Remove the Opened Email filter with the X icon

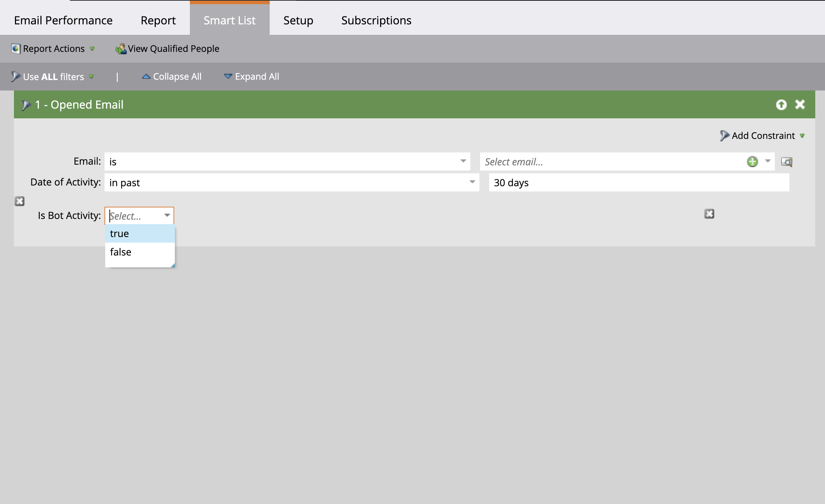(800, 104)
